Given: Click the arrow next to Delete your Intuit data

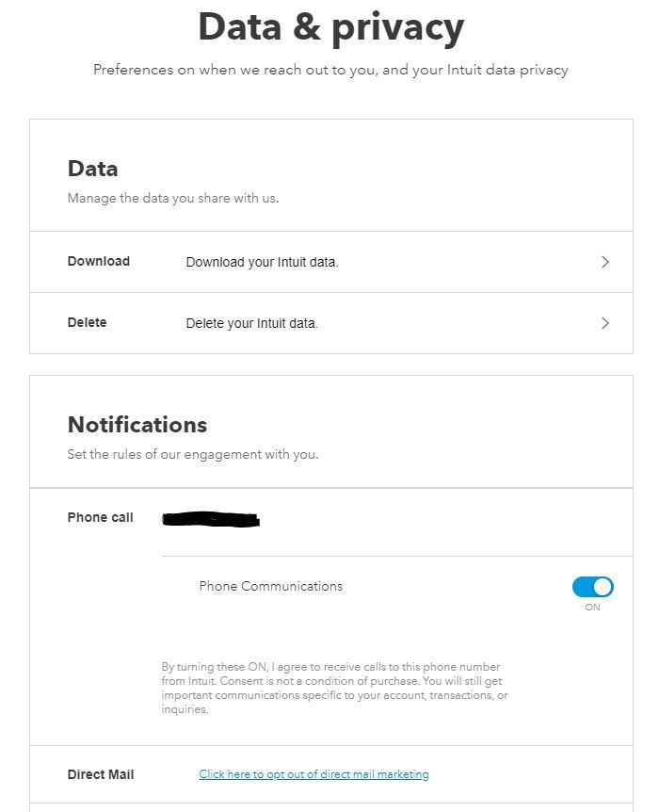Looking at the screenshot, I should pos(605,323).
